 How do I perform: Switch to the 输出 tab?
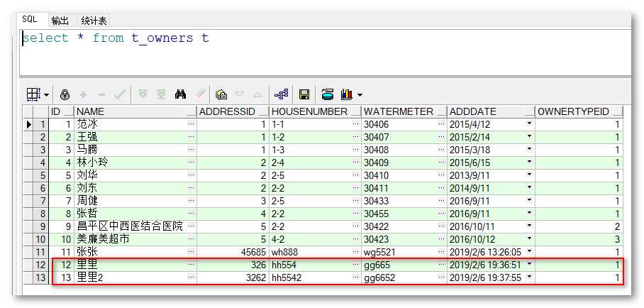coord(60,21)
